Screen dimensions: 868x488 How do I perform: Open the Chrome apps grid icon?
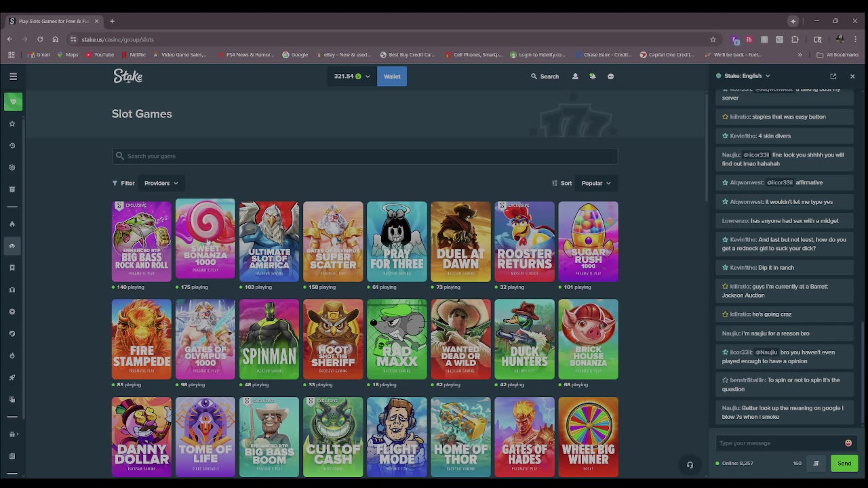click(11, 55)
